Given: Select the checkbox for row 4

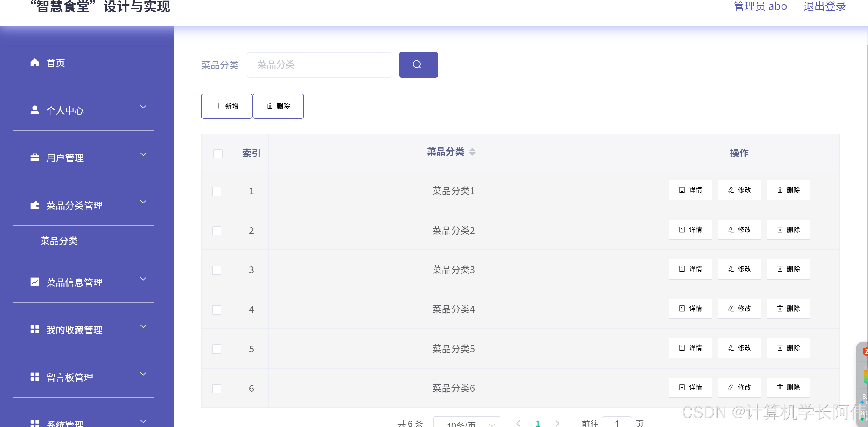Looking at the screenshot, I should click(x=217, y=309).
